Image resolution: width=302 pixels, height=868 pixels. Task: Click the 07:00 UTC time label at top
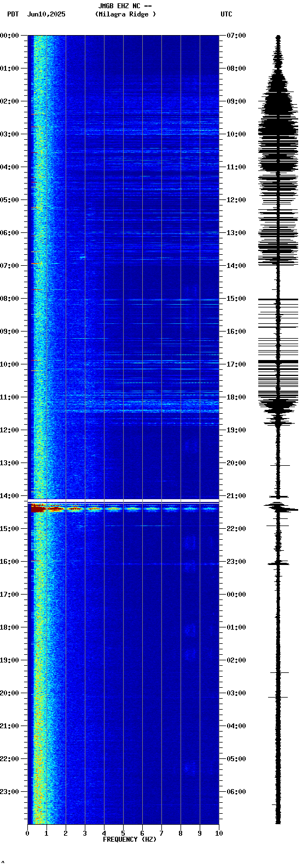coord(236,36)
